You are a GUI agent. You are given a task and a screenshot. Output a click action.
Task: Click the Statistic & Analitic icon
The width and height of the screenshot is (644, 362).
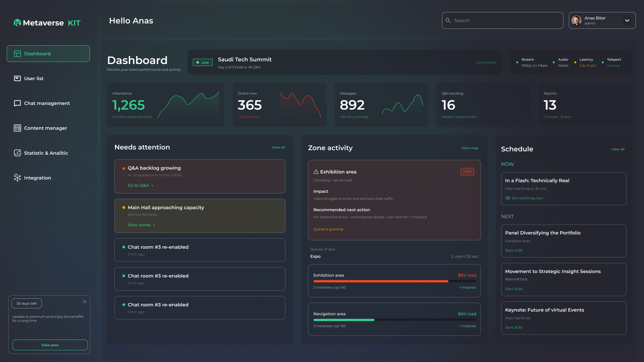point(17,153)
